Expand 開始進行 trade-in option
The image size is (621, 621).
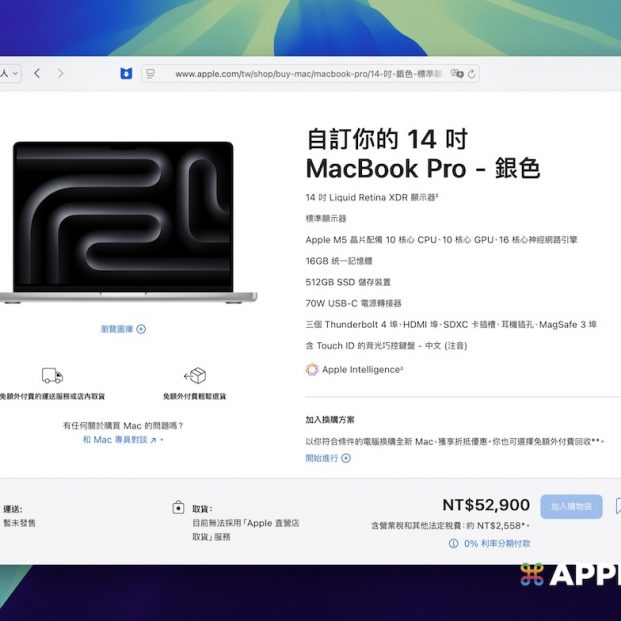pos(328,458)
